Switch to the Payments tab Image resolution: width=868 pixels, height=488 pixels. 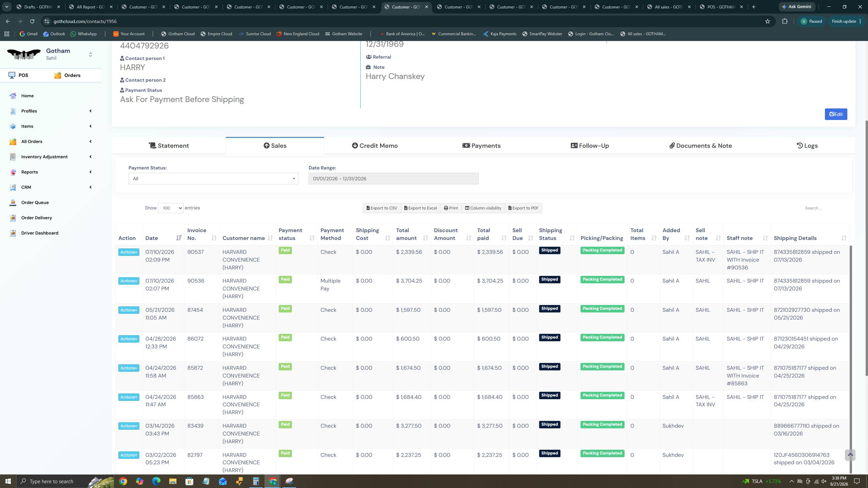coord(481,146)
